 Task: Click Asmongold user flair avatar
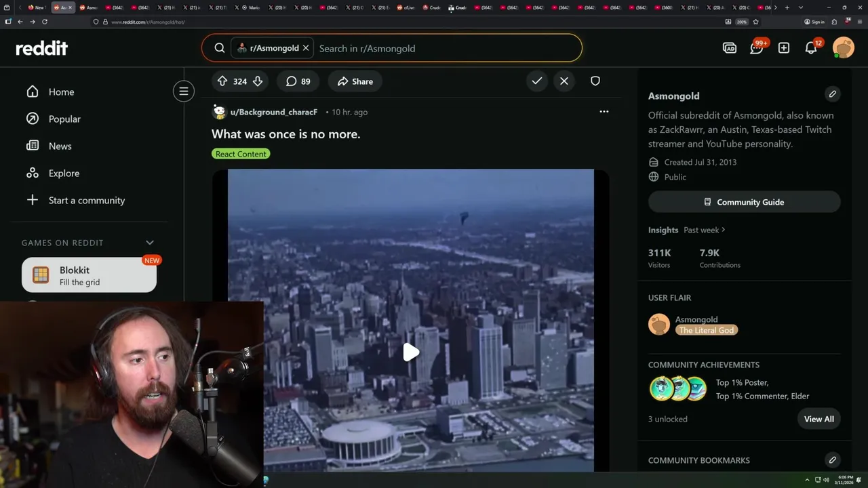tap(659, 325)
